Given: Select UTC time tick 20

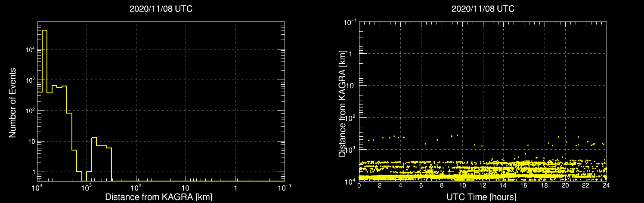Looking at the screenshot, I should [x=565, y=186].
